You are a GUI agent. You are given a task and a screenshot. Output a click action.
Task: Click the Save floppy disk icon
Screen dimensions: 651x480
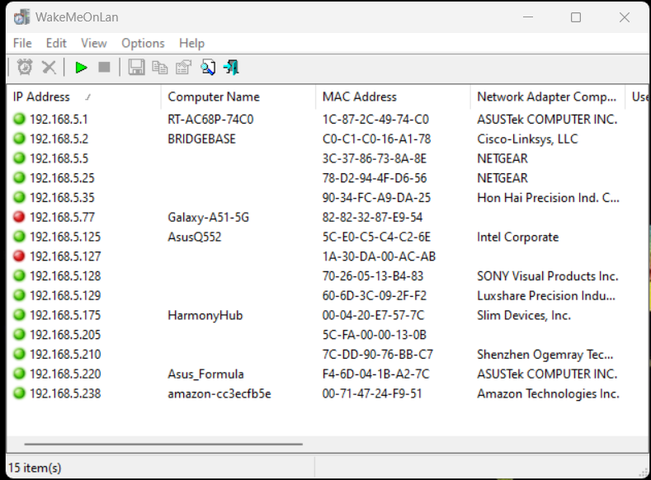click(x=136, y=67)
